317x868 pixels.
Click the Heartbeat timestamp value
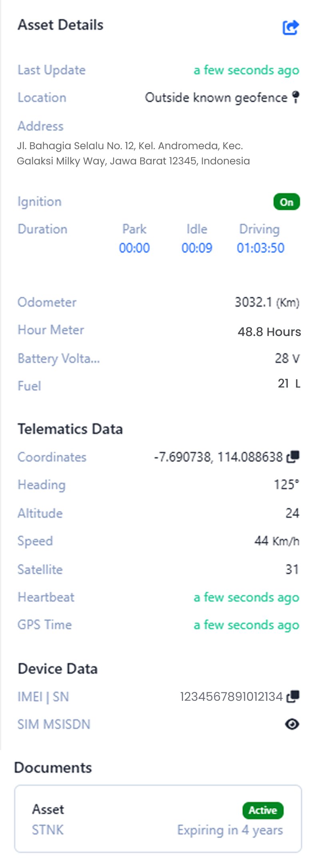[246, 598]
